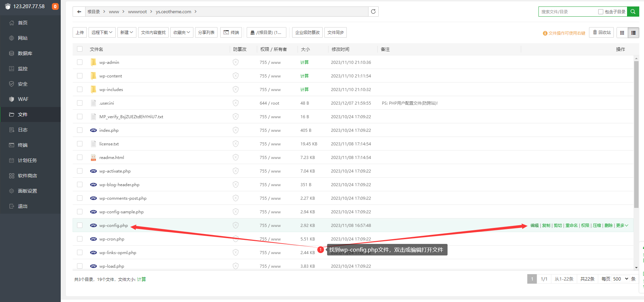
Task: Open the /(根目录) disk dropdown
Action: tap(266, 33)
